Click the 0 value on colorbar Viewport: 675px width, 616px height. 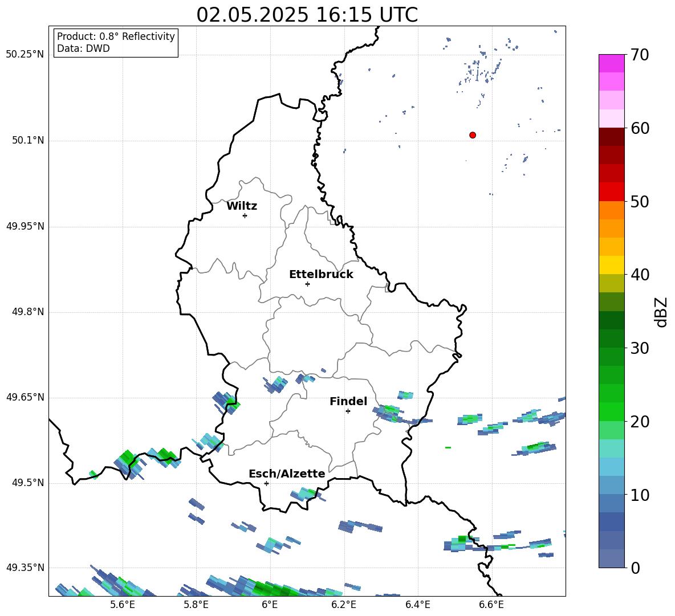click(x=636, y=568)
